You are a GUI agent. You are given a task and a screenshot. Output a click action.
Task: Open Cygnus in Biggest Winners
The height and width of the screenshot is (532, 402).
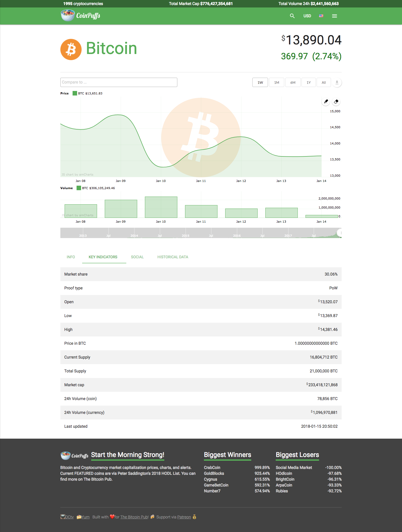(x=210, y=479)
